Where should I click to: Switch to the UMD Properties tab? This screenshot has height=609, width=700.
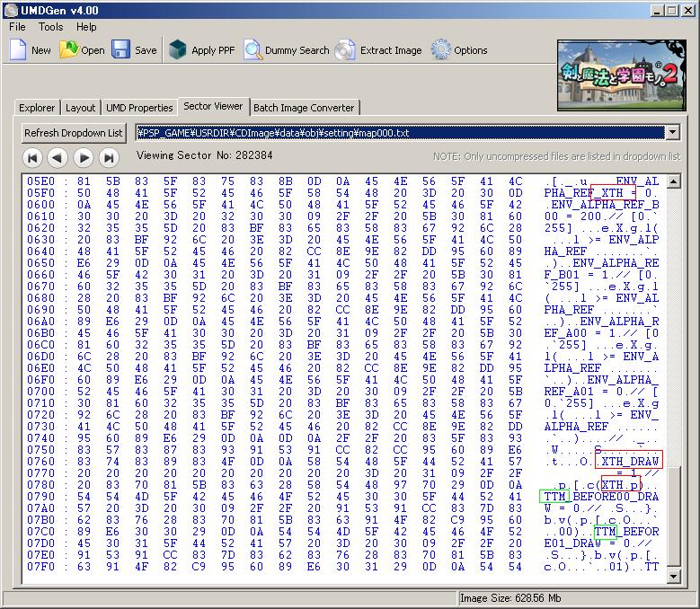(139, 108)
